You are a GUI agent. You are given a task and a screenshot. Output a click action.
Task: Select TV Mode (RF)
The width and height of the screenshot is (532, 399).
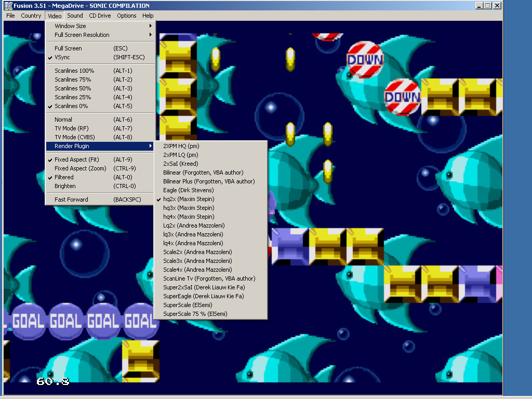100,128
